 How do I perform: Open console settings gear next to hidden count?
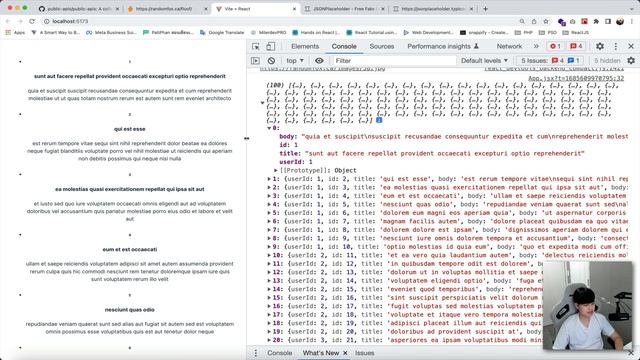631,60
